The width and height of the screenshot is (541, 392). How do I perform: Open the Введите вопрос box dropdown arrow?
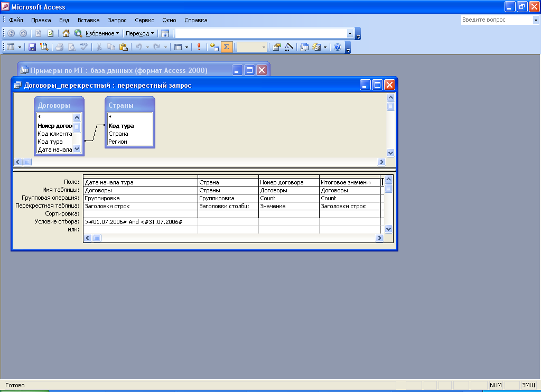tap(536, 20)
